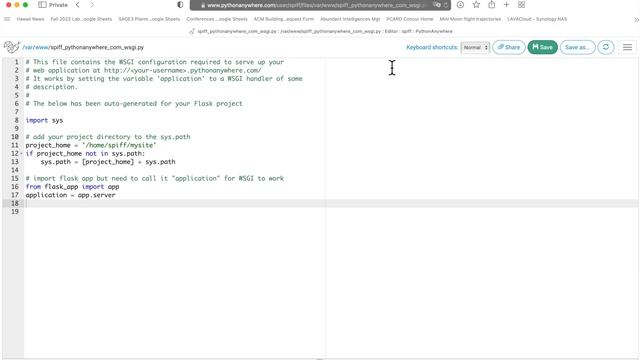Viewport: 640px width, 360px height.
Task: Click the green Save button
Action: [542, 47]
